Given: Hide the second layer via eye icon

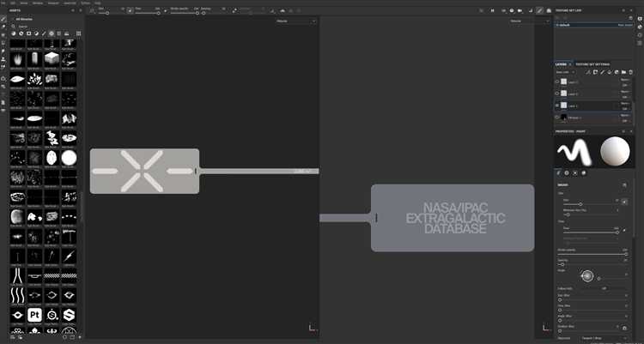Looking at the screenshot, I should (x=557, y=94).
